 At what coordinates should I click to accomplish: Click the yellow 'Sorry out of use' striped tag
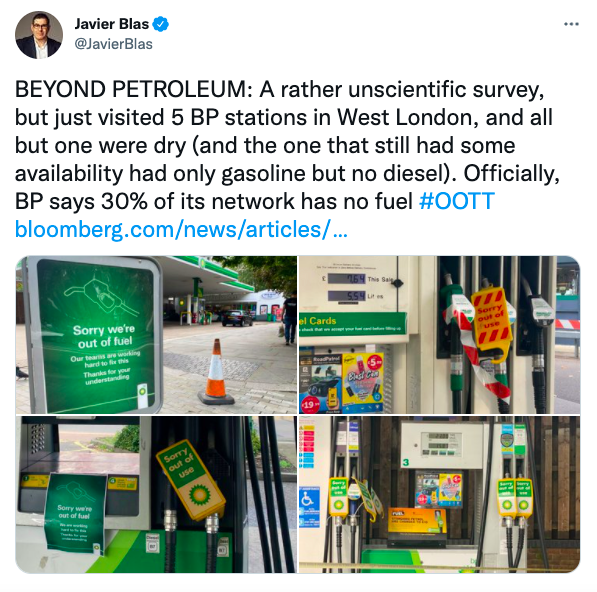coord(492,322)
